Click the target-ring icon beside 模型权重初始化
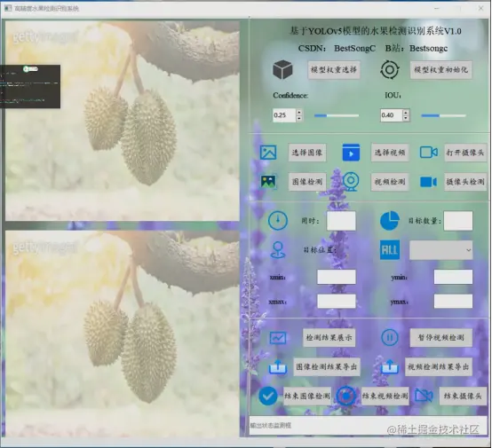This screenshot has width=492, height=448. [389, 69]
